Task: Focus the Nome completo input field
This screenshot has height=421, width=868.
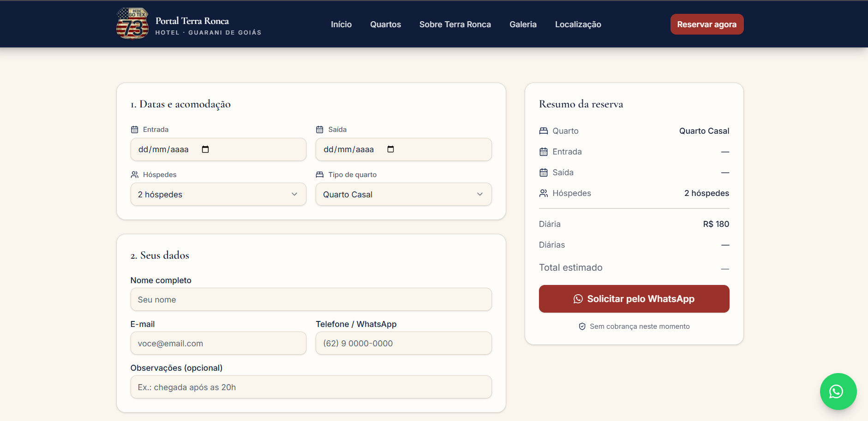Action: (311, 299)
